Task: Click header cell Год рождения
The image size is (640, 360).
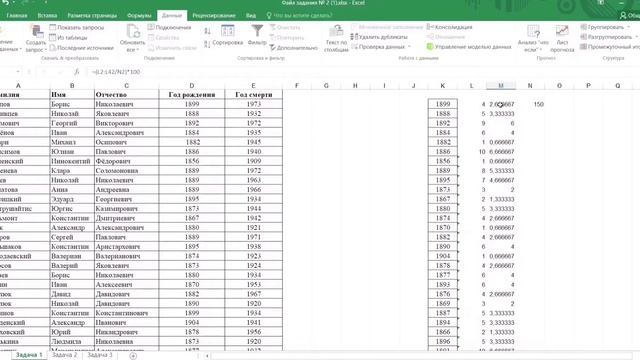Action: tap(192, 95)
